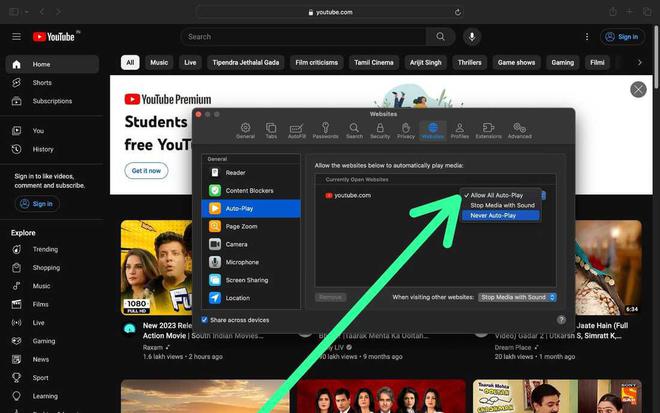Dismiss the YouTube Premium banner

pyautogui.click(x=638, y=89)
